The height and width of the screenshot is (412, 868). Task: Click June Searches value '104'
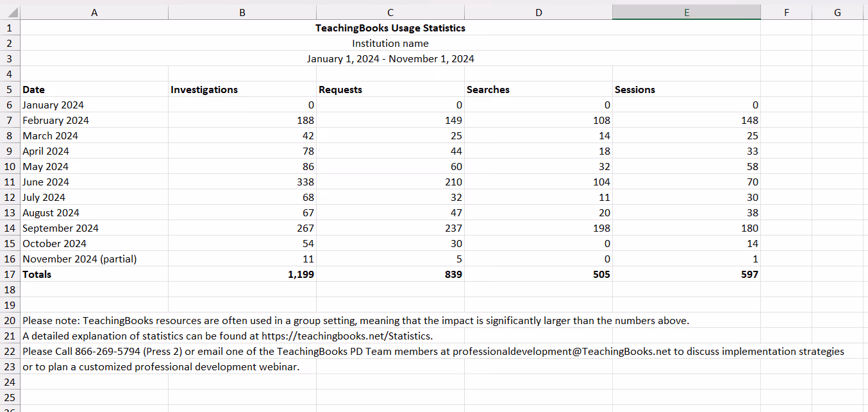tap(538, 182)
